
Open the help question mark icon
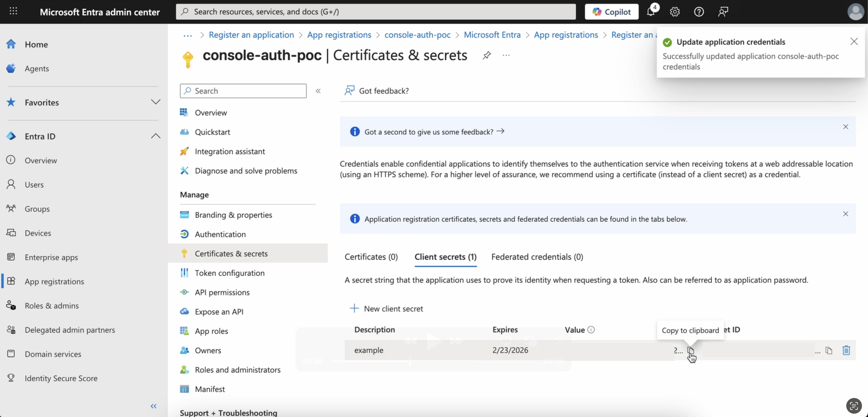pos(699,12)
